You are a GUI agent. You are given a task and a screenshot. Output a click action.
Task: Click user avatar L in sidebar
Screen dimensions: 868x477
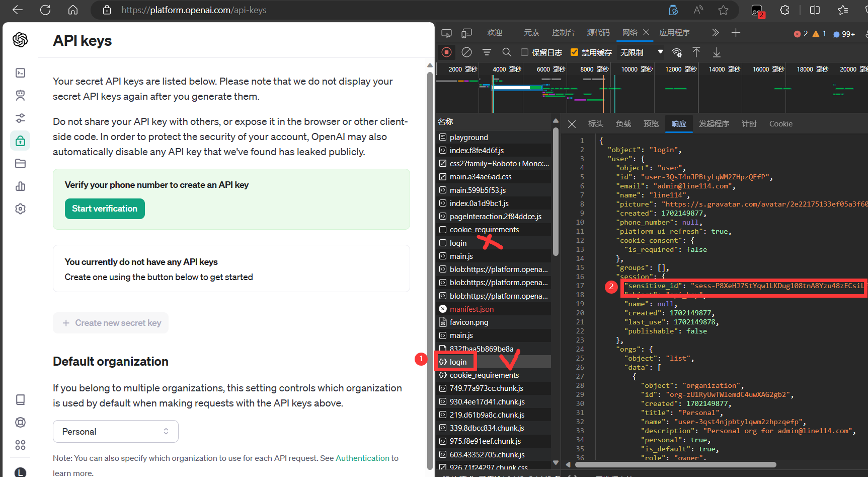click(20, 472)
